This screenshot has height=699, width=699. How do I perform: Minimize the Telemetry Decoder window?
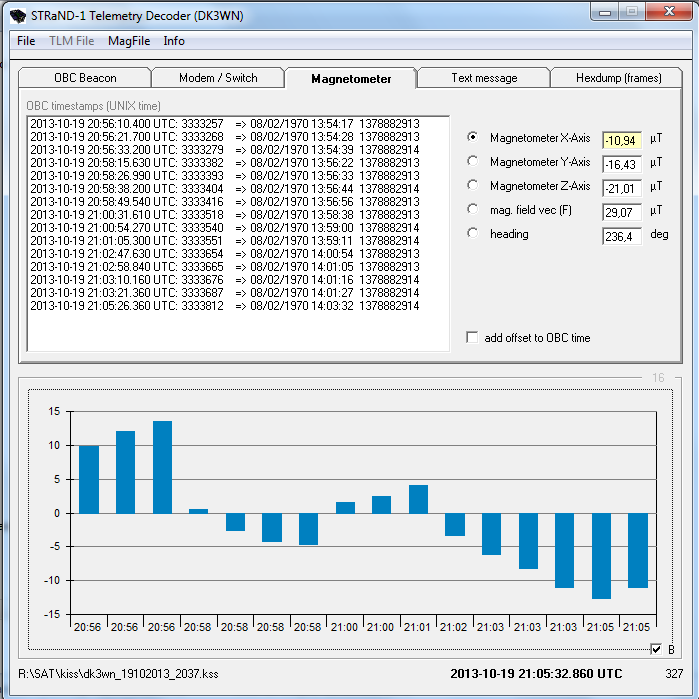604,12
